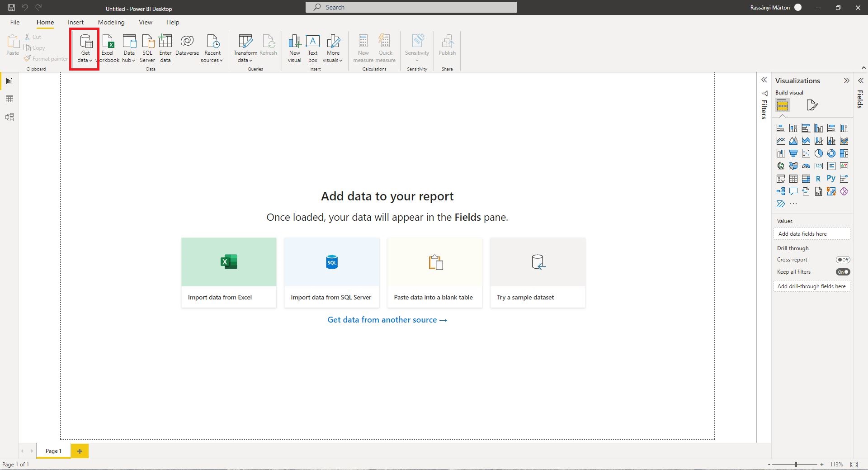Click Try a sample dataset card
868x470 pixels.
pyautogui.click(x=538, y=273)
